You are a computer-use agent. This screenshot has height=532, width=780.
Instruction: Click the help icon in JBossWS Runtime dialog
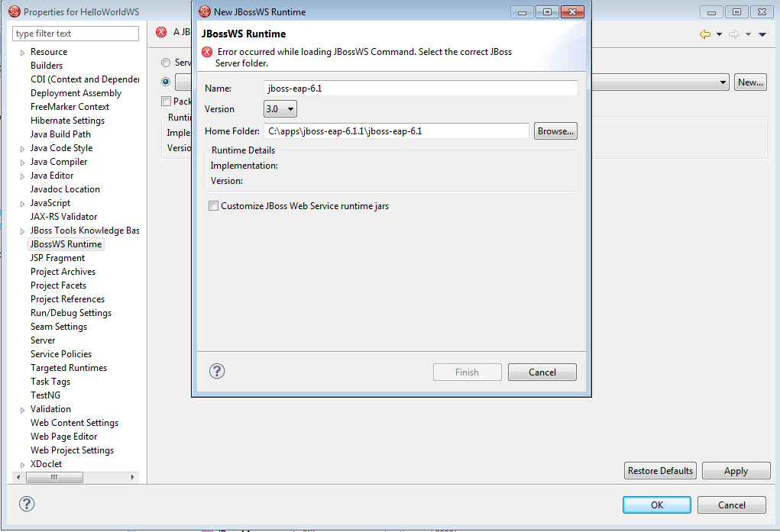click(217, 372)
